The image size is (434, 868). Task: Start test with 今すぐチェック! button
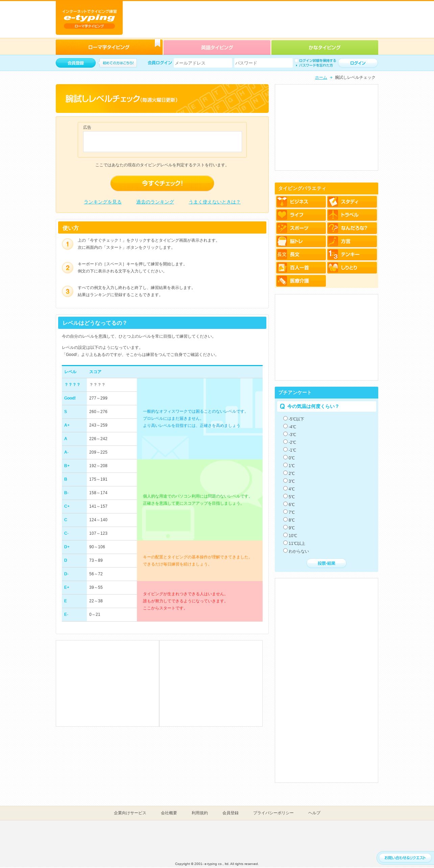click(162, 183)
